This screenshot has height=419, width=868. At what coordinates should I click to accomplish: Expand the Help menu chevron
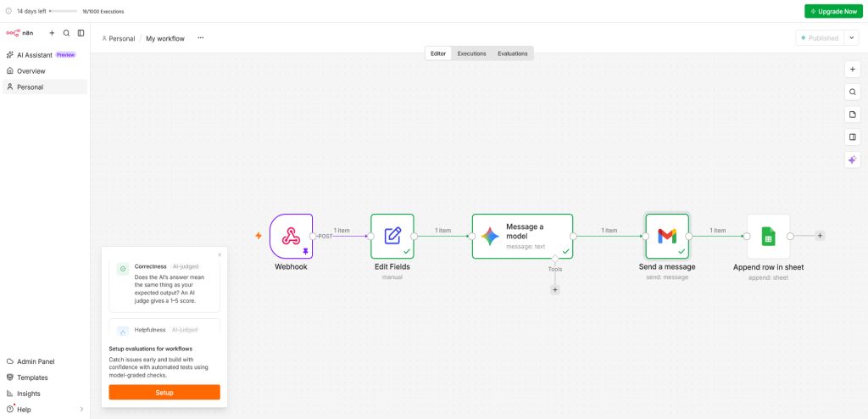click(81, 410)
